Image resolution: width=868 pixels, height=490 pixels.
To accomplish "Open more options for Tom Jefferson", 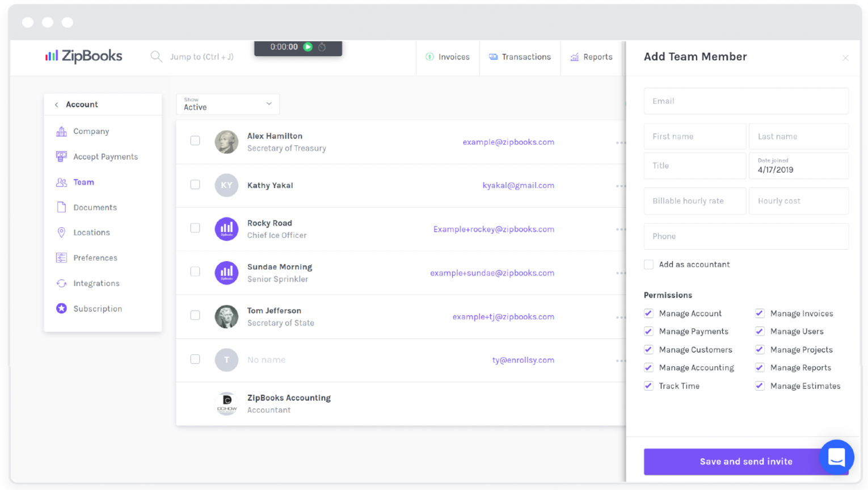I will click(x=620, y=317).
